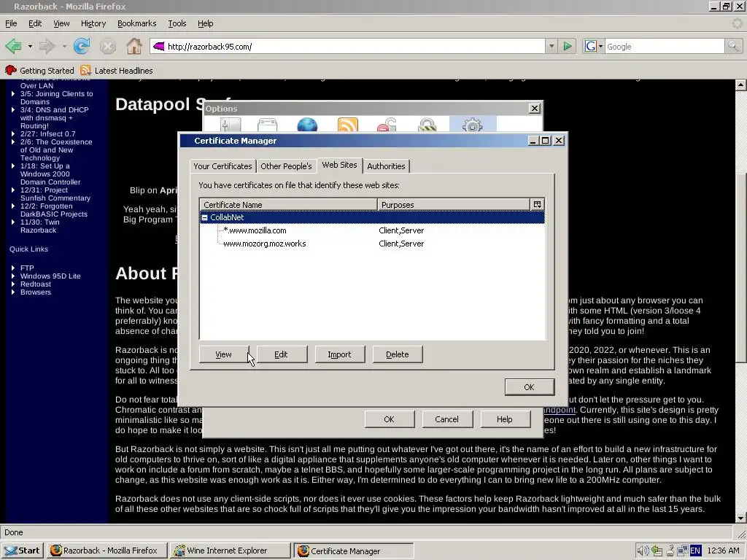Sort by the Certificate Name column header
The height and width of the screenshot is (560, 747).
point(289,205)
